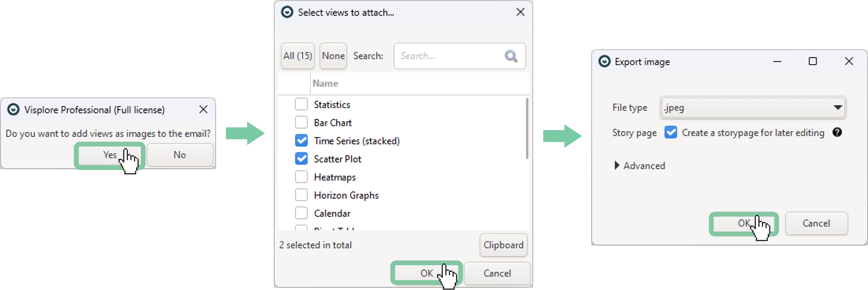The height and width of the screenshot is (290, 868).
Task: Click the Visplore logo in Export image title
Action: pyautogui.click(x=604, y=62)
